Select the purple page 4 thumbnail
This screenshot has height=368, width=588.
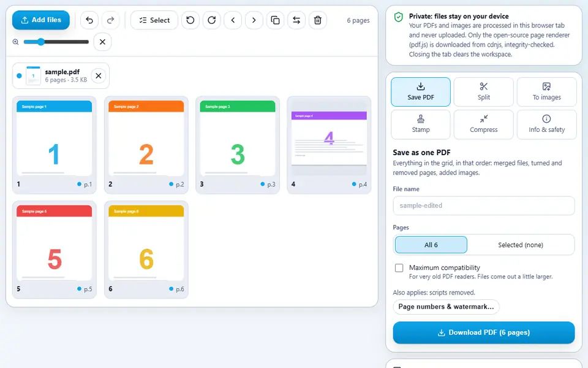[x=329, y=145]
